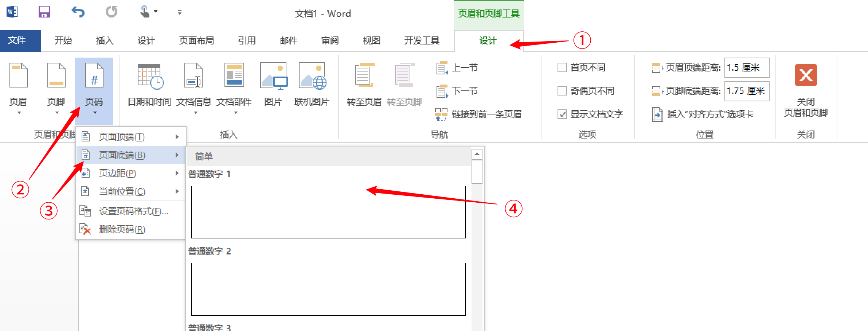This screenshot has height=331, width=868.
Task: Open 设置页码格式(F) from the menu
Action: coord(132,211)
